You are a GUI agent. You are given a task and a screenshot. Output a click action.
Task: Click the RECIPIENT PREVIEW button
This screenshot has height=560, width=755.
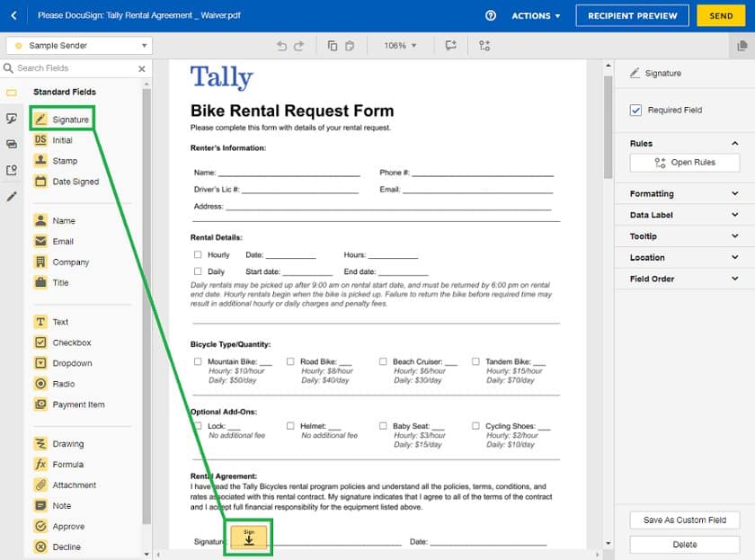[632, 16]
